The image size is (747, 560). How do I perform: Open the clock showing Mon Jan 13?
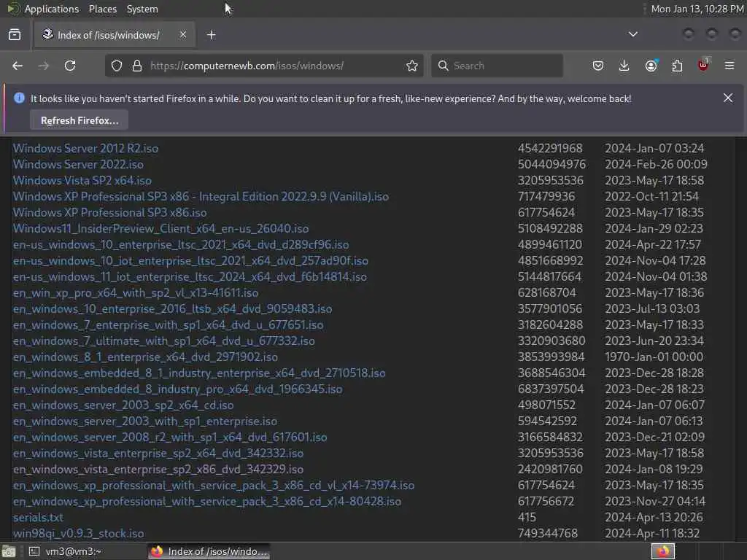697,9
